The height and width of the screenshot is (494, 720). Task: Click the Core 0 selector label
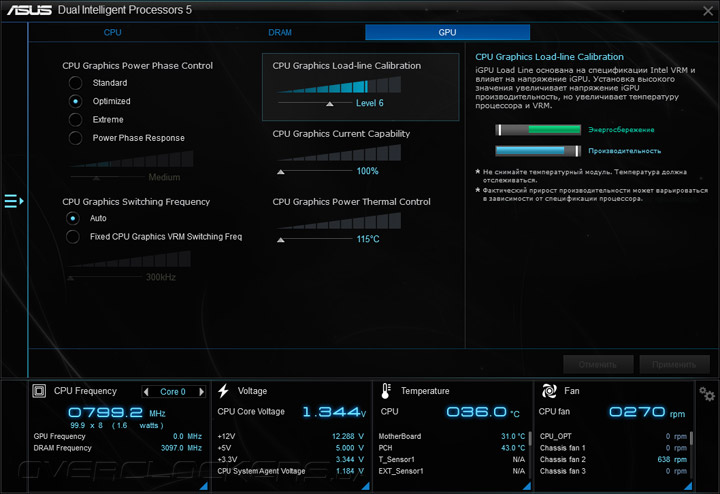(173, 392)
